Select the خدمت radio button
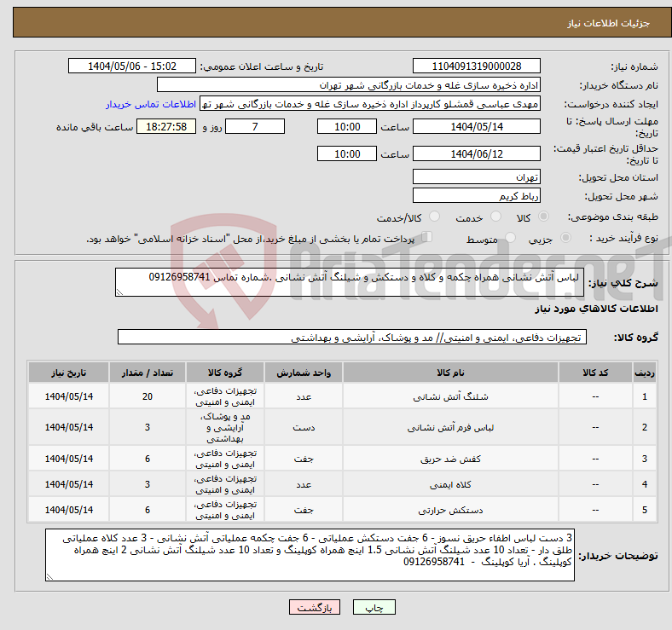Screen dimensions: 672x630 pos(495,217)
